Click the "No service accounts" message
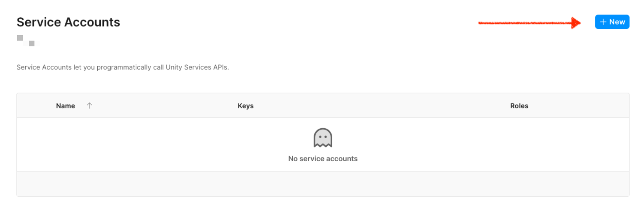The width and height of the screenshot is (644, 213). [x=323, y=159]
